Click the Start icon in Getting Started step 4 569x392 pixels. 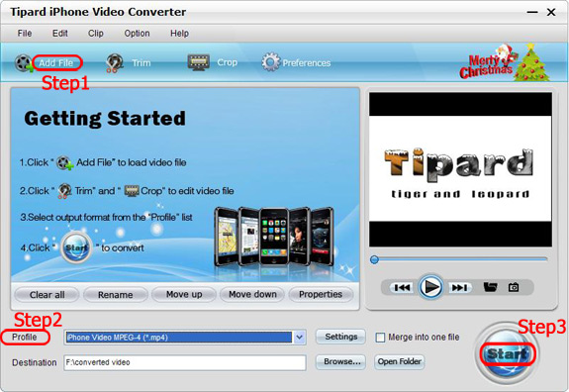tap(76, 247)
